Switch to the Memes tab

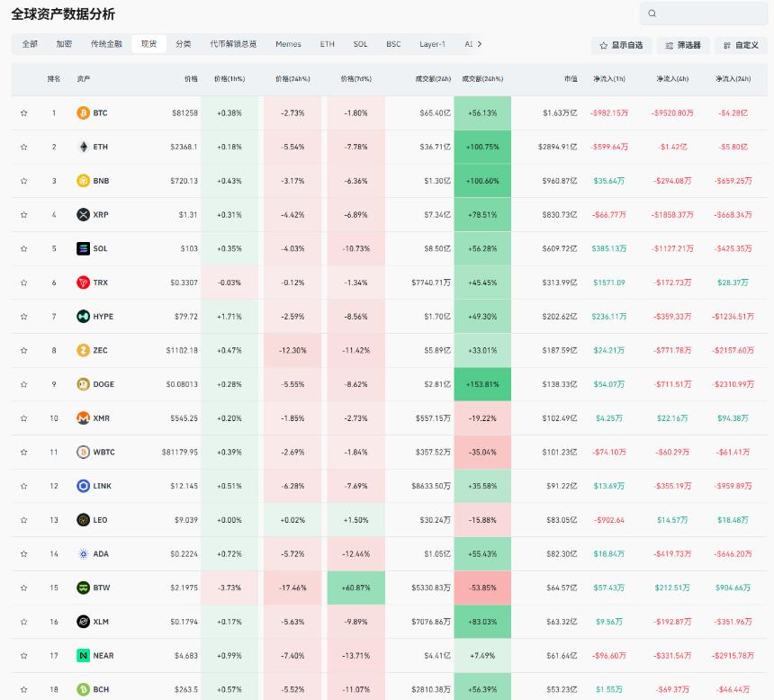[x=288, y=44]
